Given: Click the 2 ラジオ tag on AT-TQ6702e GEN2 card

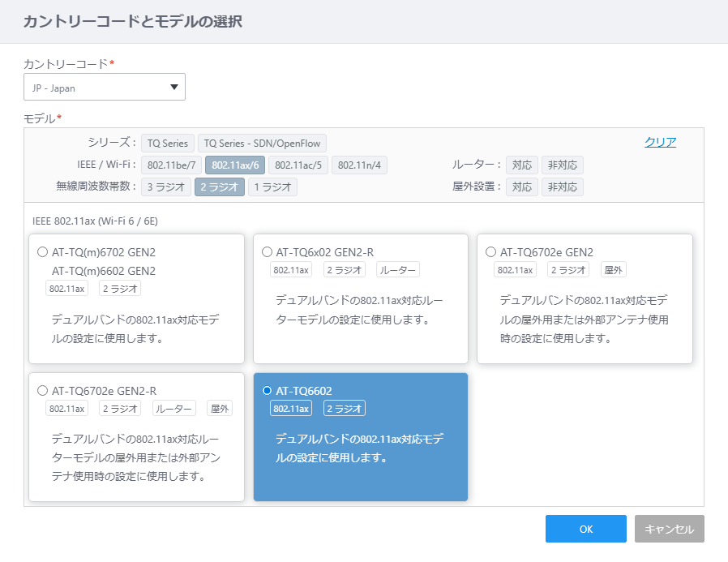Looking at the screenshot, I should [568, 270].
